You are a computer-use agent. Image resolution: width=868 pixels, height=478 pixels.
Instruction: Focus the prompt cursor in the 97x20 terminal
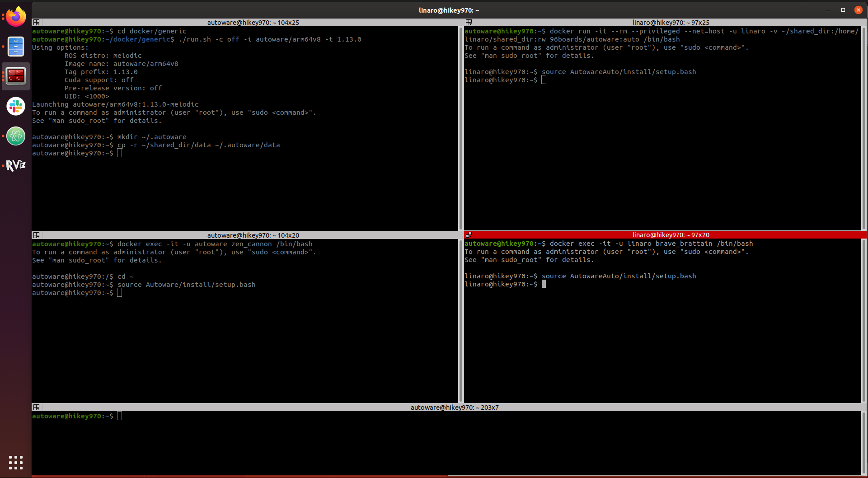coord(544,284)
